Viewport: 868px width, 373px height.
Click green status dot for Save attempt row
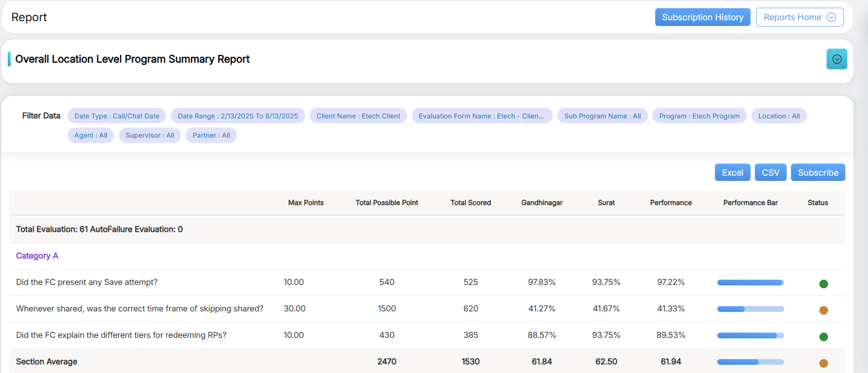[823, 284]
